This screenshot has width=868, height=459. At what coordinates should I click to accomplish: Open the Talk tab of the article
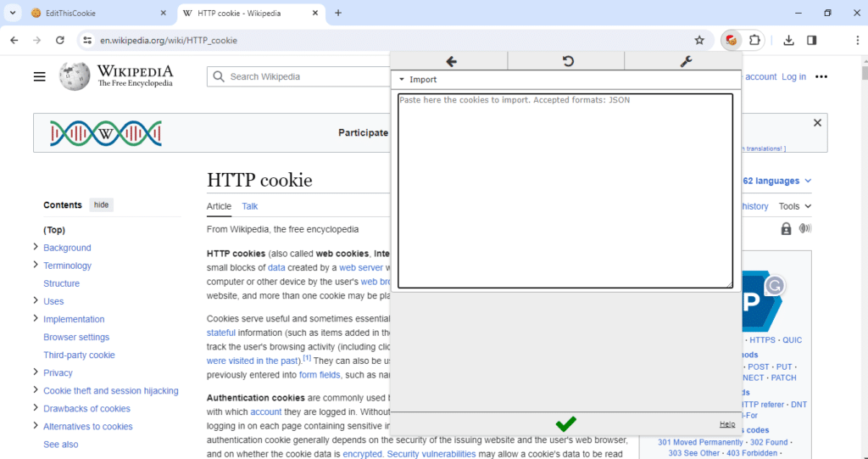pos(250,206)
